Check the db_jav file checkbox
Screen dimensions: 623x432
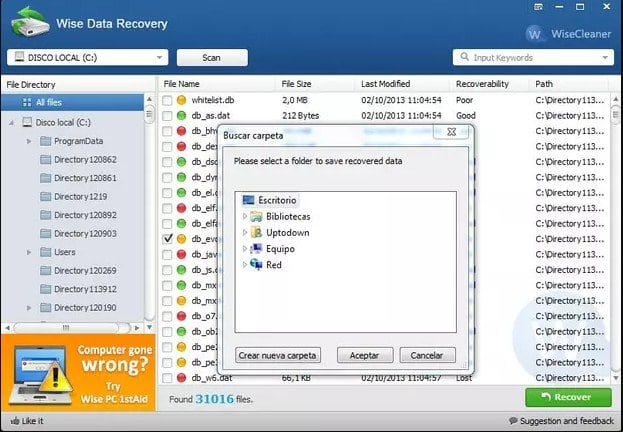pyautogui.click(x=167, y=254)
